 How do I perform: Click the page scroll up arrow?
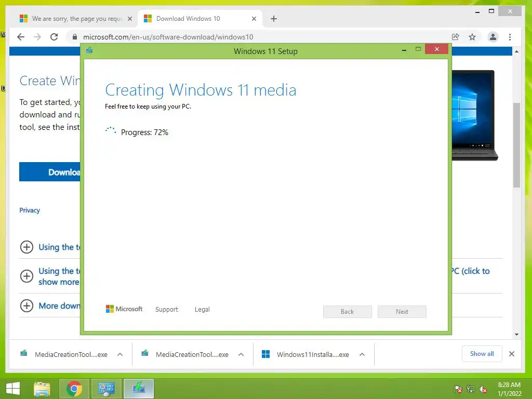(516, 51)
